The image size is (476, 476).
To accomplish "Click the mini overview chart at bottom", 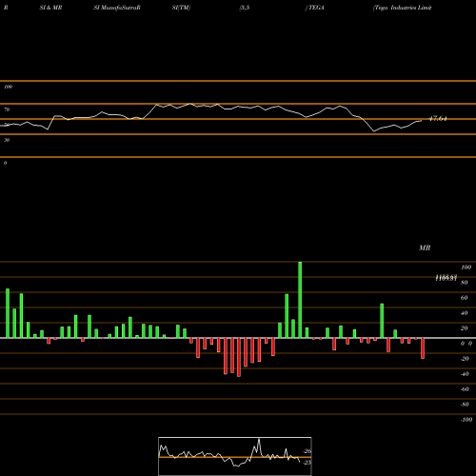I will (235, 456).
